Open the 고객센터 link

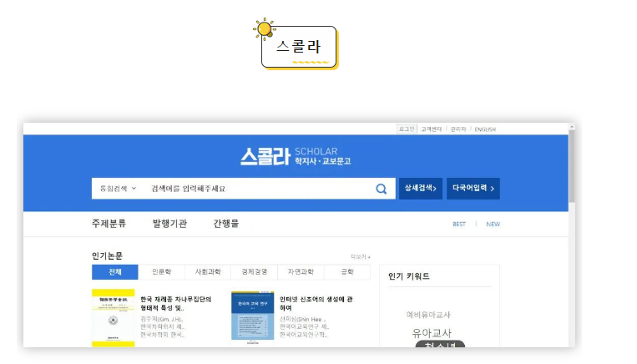[432, 129]
